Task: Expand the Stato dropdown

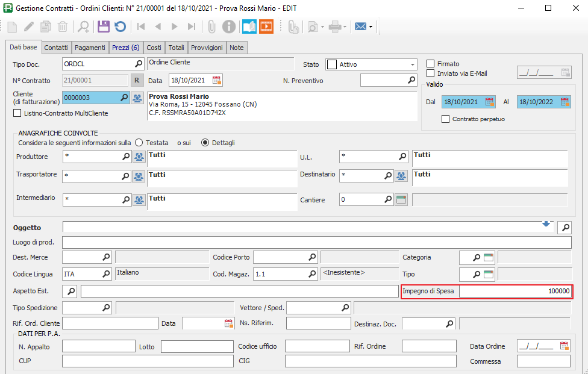Action: pos(413,64)
